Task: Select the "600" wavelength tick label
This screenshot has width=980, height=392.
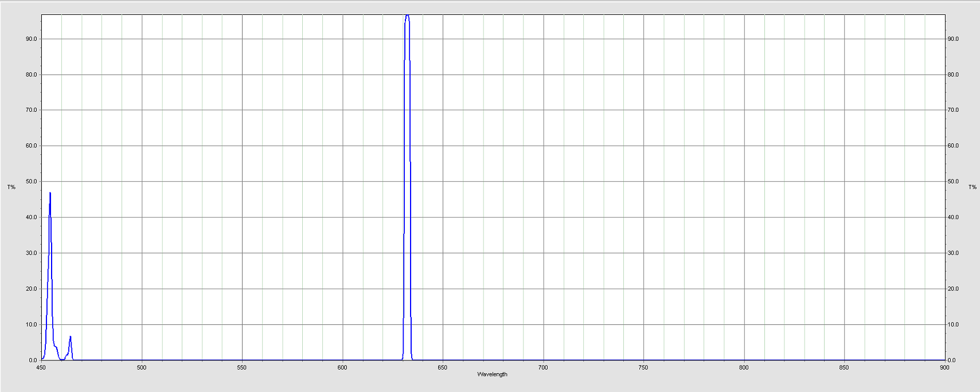Action: coord(342,367)
